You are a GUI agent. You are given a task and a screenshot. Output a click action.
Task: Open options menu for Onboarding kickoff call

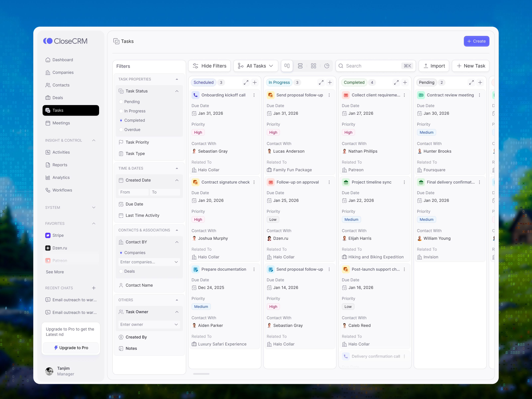[x=254, y=95]
